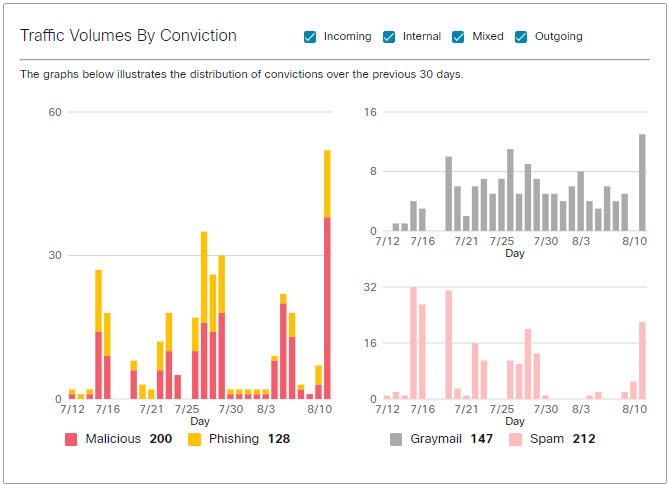This screenshot has width=669, height=485.
Task: Click the Graymail gray legend swatch
Action: pos(396,439)
